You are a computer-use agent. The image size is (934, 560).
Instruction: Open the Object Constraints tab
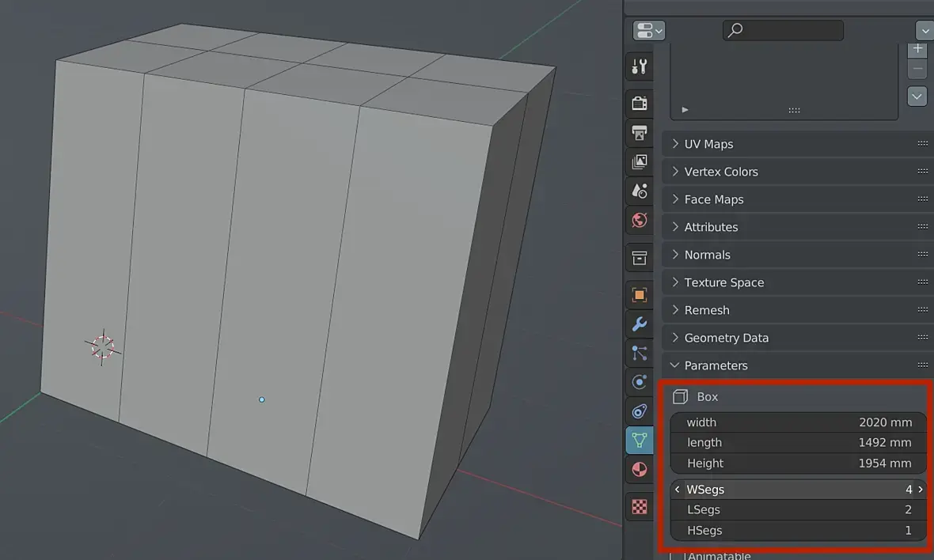[x=639, y=411]
